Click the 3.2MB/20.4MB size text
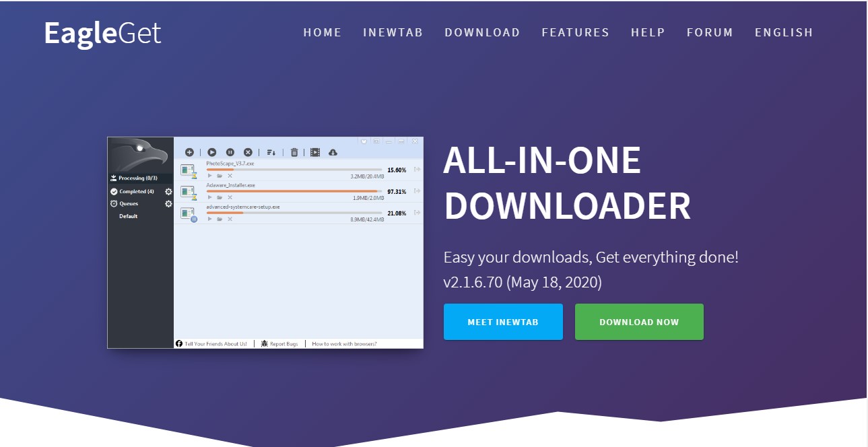Screen dimensions: 868x447 pyautogui.click(x=367, y=176)
